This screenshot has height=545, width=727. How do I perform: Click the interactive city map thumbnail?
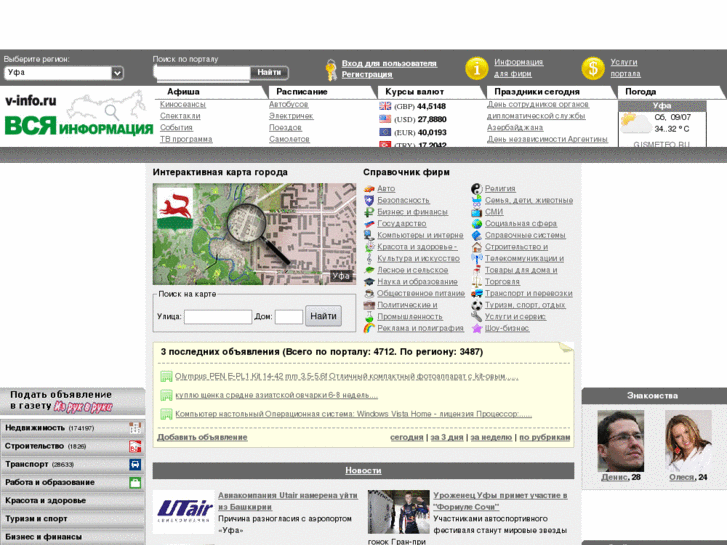[x=254, y=234]
